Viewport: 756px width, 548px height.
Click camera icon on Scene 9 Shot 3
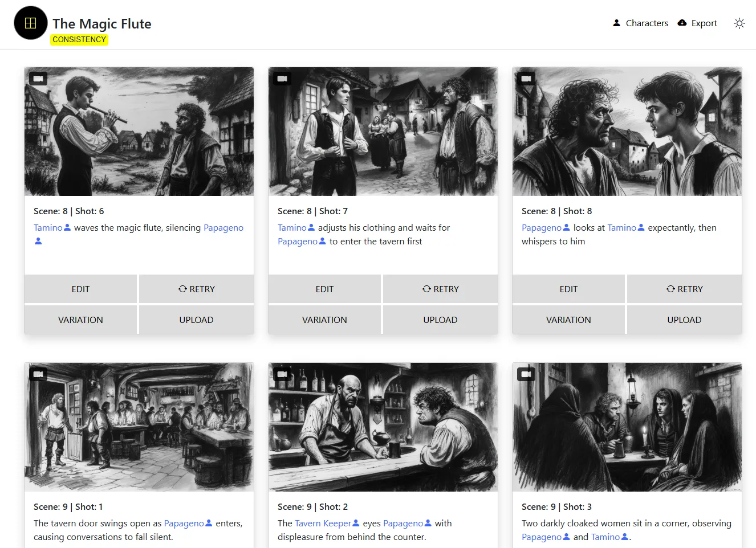[526, 374]
